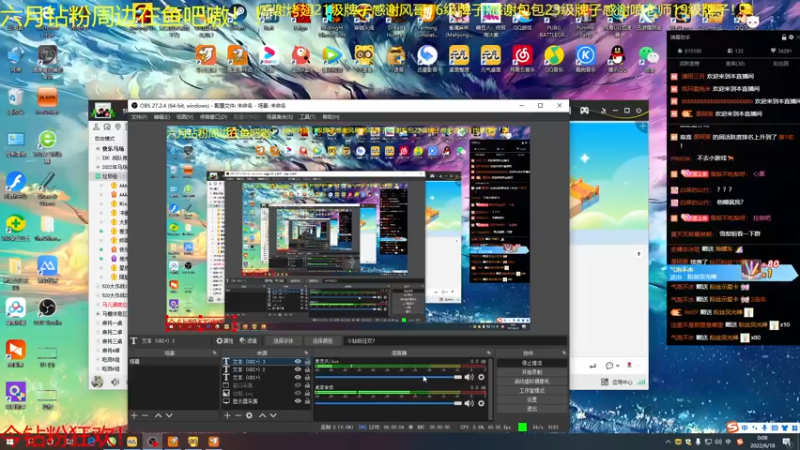Expand 快乐马场 node in channel tree
Viewport: 800px width, 450px height.
click(x=98, y=148)
